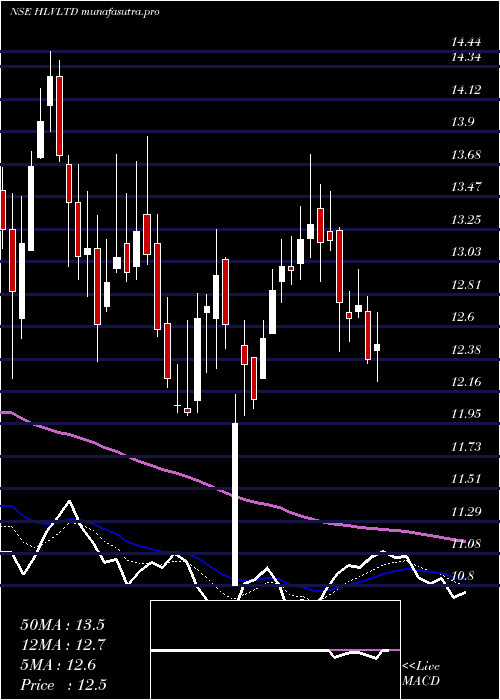Click the 'NSE HLVLTD munafasutra.pro' chart title

85,12
